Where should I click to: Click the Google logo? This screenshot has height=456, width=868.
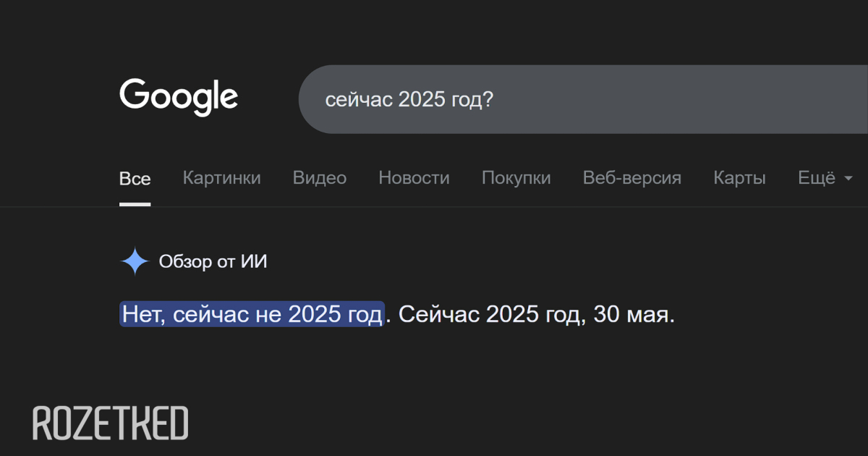pyautogui.click(x=179, y=98)
